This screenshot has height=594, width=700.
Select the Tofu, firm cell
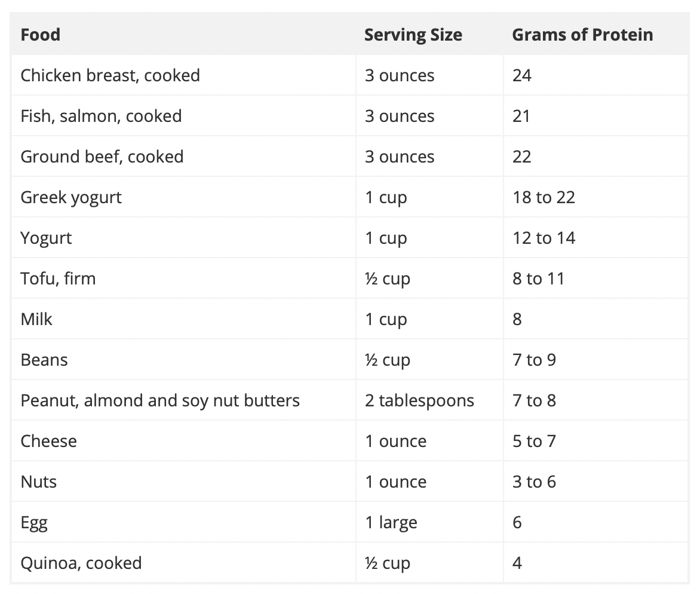58,278
